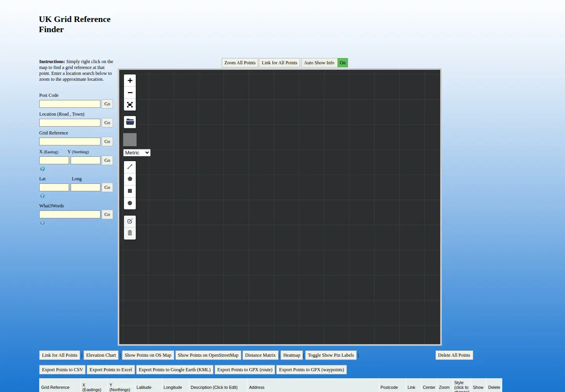Open help icon under What3Words field
Image resolution: width=565 pixels, height=392 pixels.
42,223
